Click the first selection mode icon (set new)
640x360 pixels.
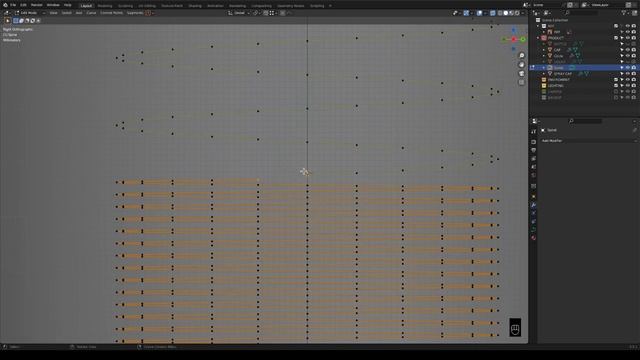(x=16, y=20)
